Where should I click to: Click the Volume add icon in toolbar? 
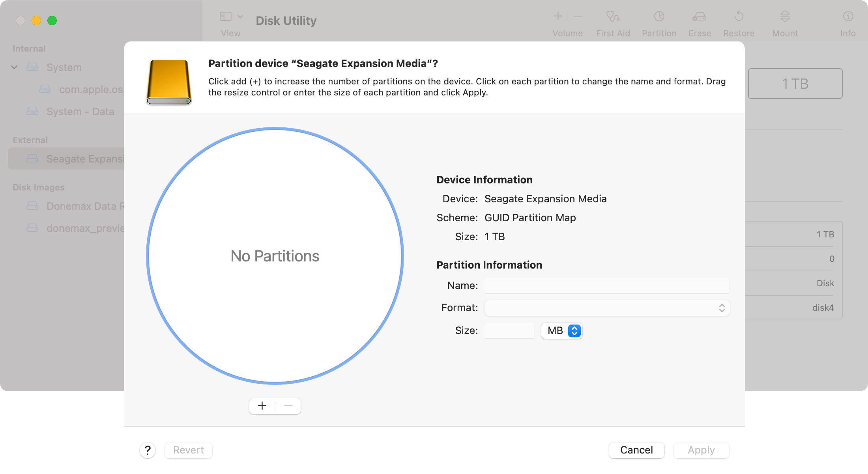[557, 16]
